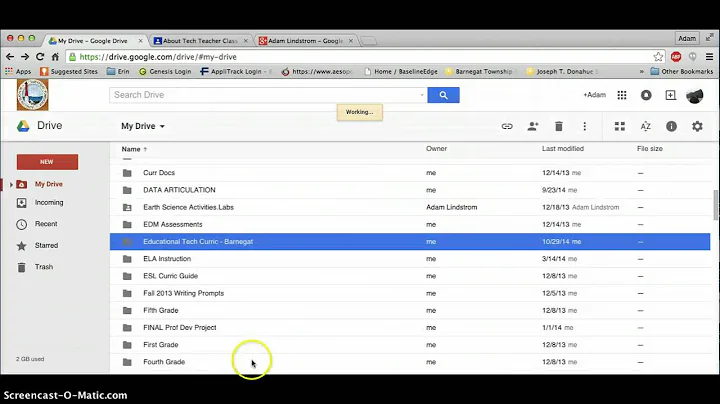Click the Last modified column header

point(562,149)
